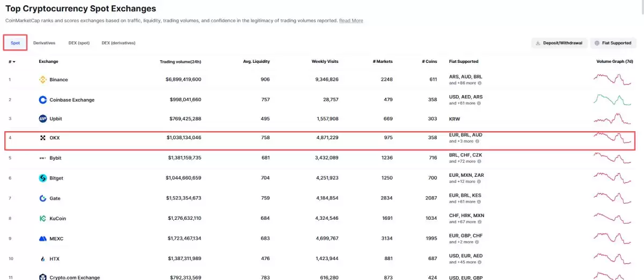Click the Binance logo icon
The image size is (644, 280).
[43, 80]
